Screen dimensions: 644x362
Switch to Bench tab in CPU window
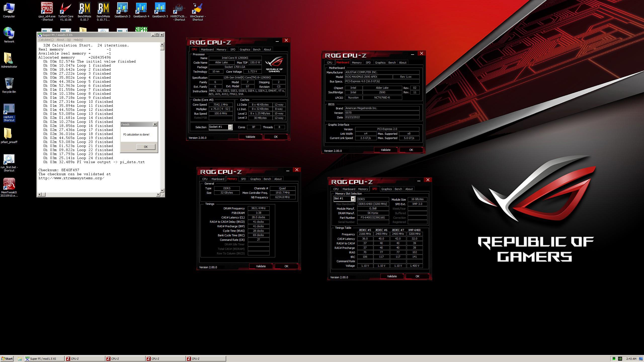click(x=257, y=50)
